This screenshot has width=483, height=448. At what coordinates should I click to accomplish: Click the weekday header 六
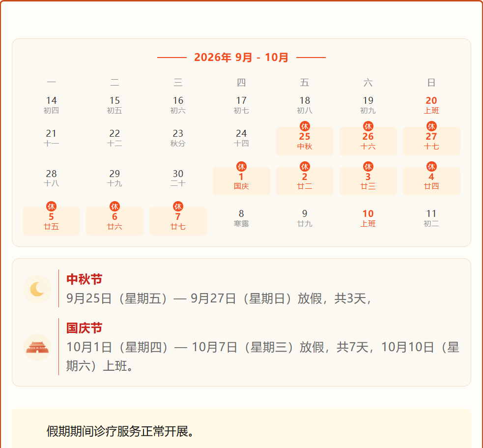(368, 82)
